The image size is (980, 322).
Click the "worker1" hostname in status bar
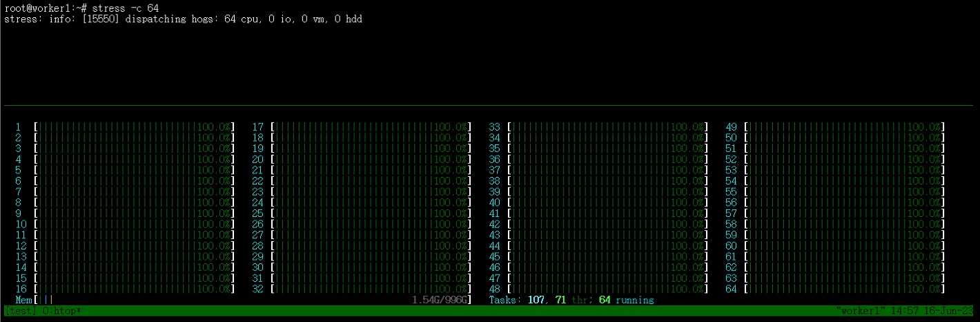pos(860,311)
